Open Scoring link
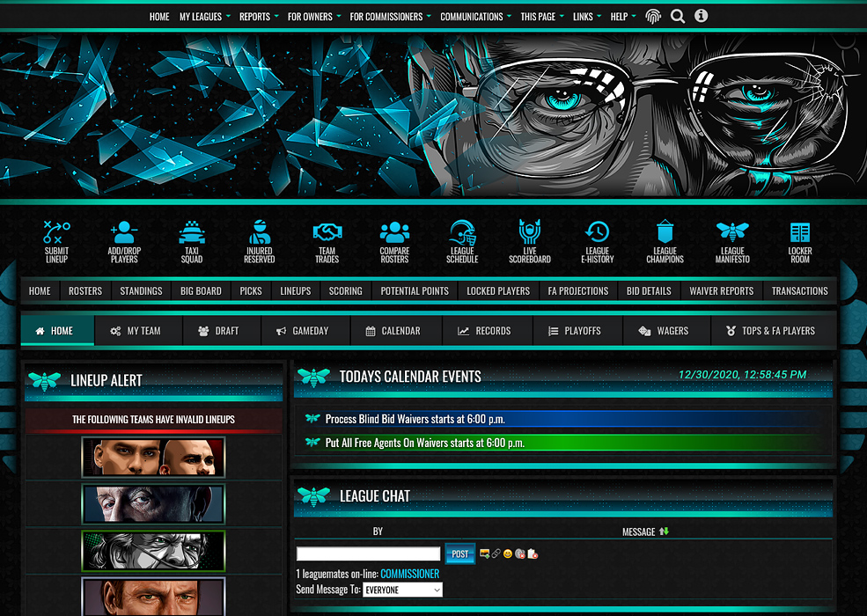This screenshot has width=867, height=616. click(x=346, y=291)
